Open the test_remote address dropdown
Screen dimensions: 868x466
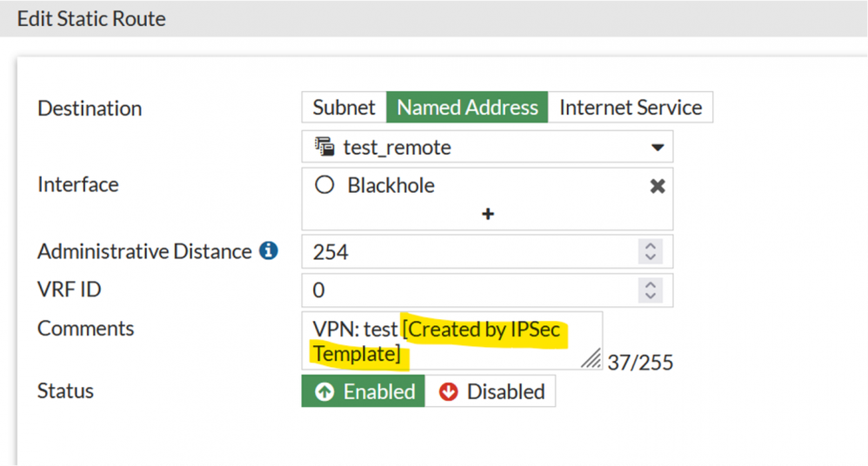[658, 148]
